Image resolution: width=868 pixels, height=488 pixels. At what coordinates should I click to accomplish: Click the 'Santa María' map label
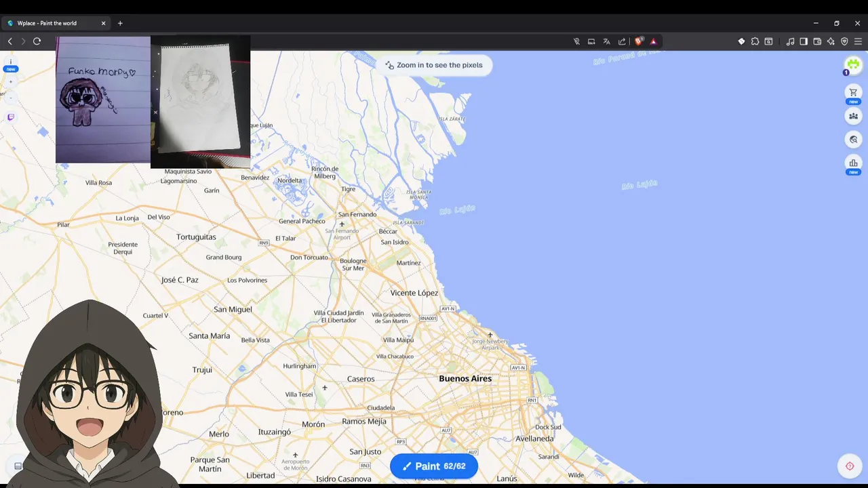point(209,335)
